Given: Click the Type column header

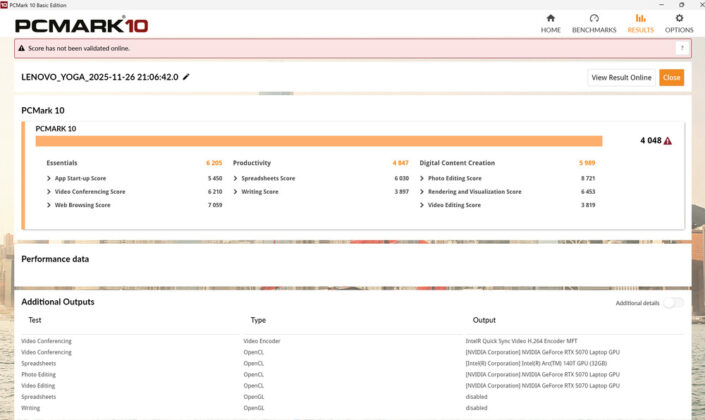Looking at the screenshot, I should click(258, 320).
